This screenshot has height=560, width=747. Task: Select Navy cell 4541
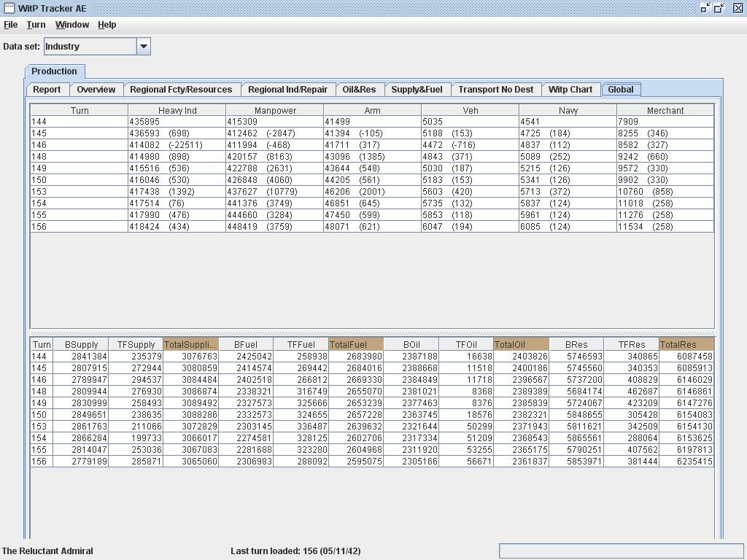click(568, 122)
